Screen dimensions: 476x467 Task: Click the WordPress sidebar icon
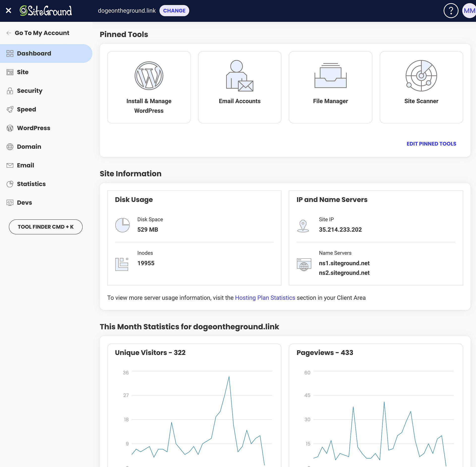(x=10, y=128)
